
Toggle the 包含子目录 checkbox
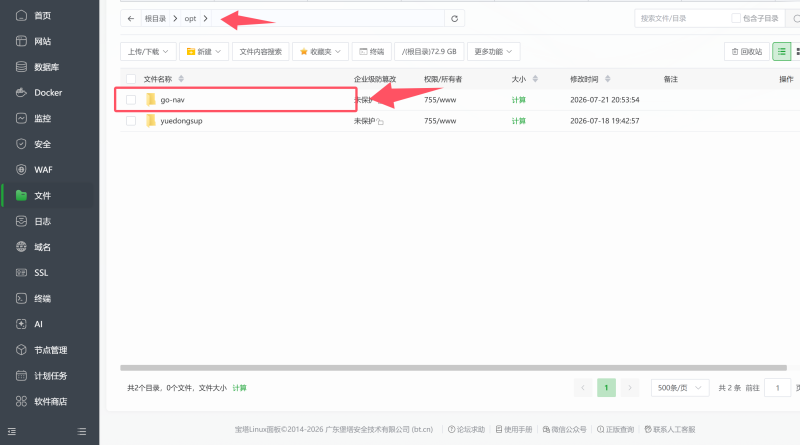click(x=736, y=18)
